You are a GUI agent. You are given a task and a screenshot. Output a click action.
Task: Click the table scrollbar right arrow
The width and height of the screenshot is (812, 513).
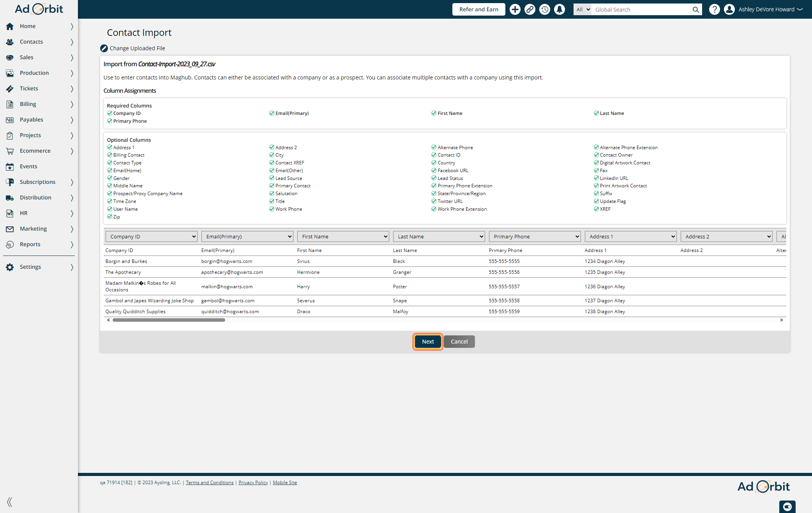click(x=782, y=320)
